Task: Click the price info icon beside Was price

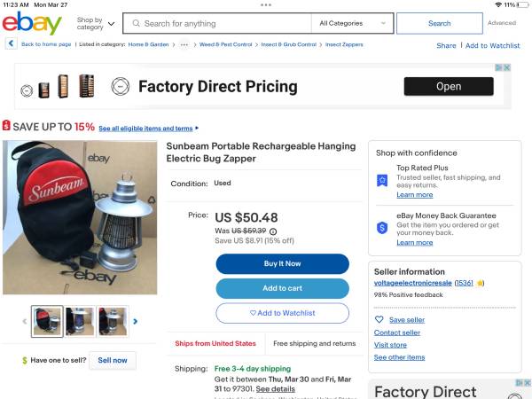Action: coord(273,231)
